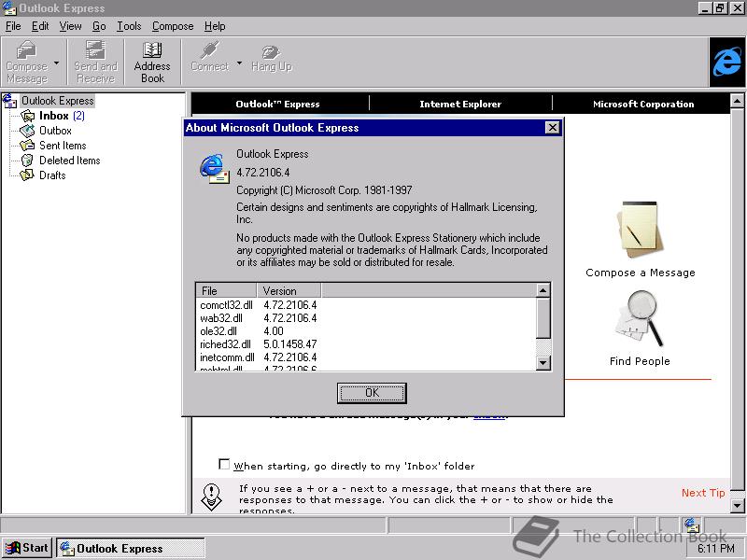Click the Outlook Express taskbar button
747x560 pixels.
tap(130, 549)
